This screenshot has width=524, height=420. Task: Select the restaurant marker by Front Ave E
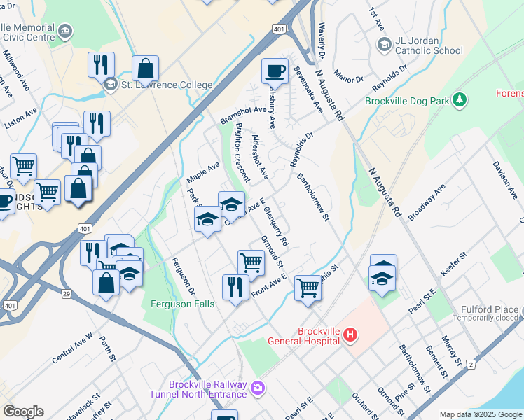[x=235, y=290]
